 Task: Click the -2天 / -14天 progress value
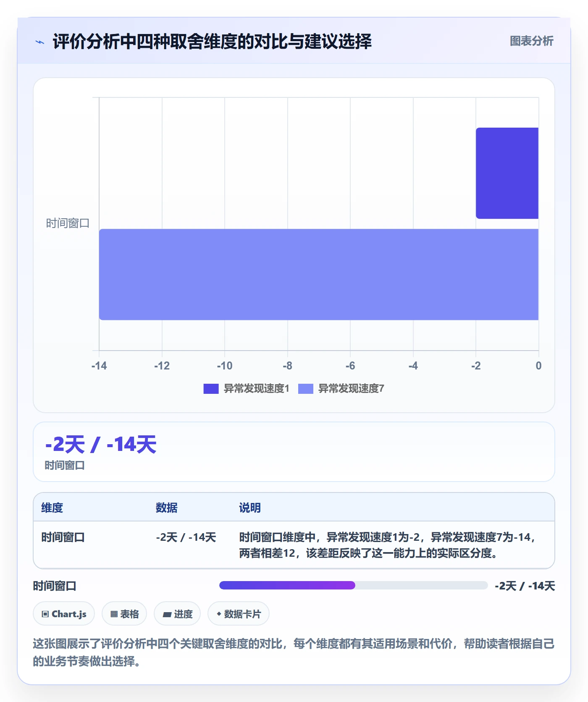(525, 586)
